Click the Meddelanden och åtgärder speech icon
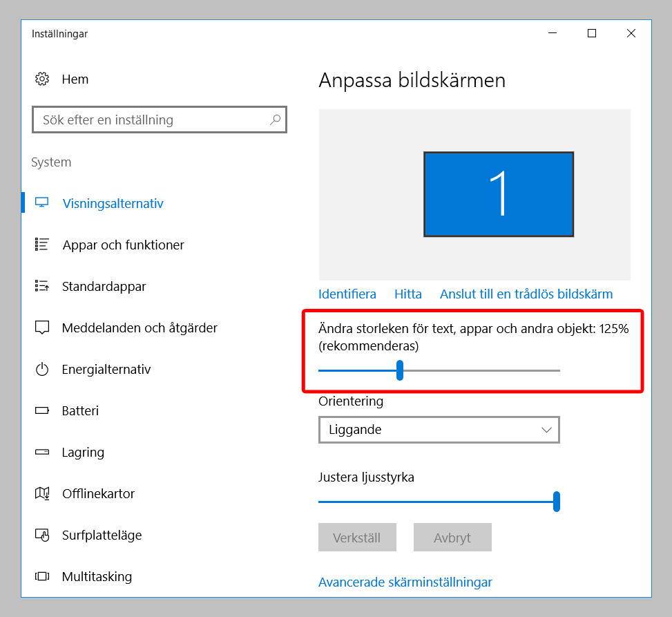672x617 pixels. click(x=42, y=328)
